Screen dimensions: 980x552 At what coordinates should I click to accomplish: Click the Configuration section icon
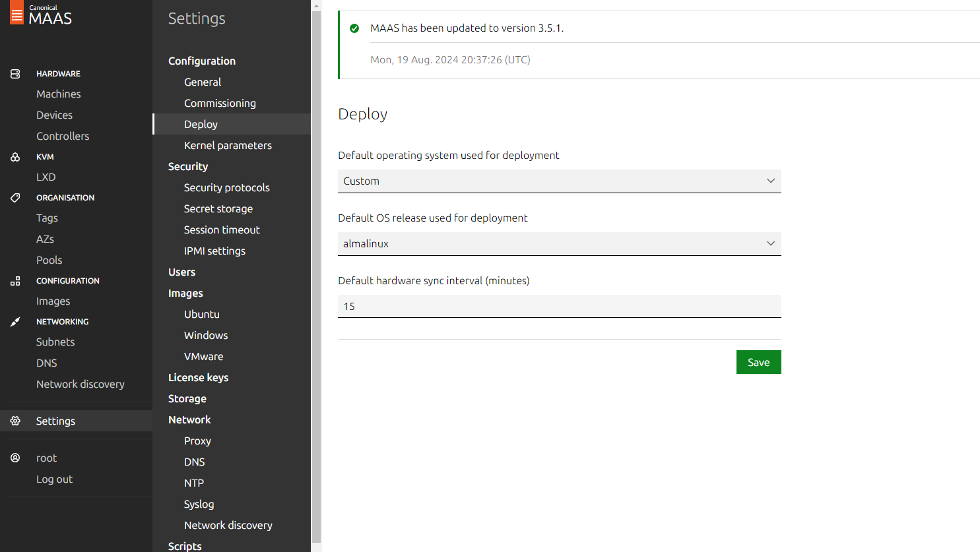[x=15, y=281]
